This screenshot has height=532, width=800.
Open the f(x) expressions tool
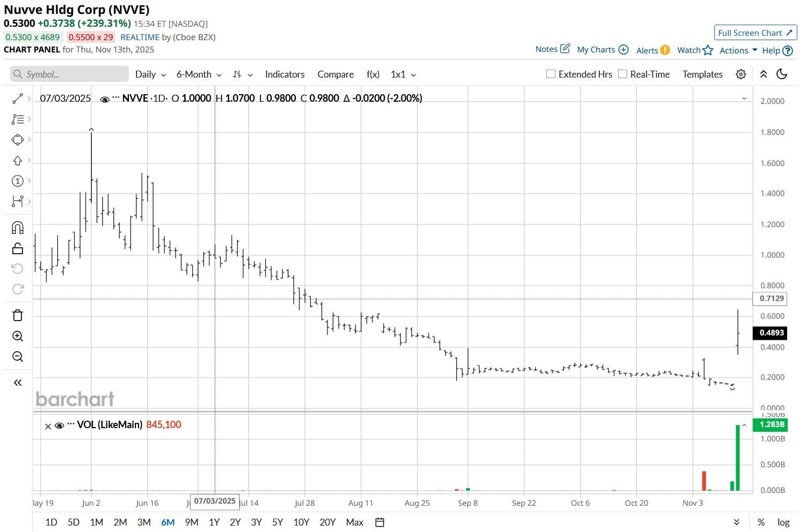coord(373,74)
